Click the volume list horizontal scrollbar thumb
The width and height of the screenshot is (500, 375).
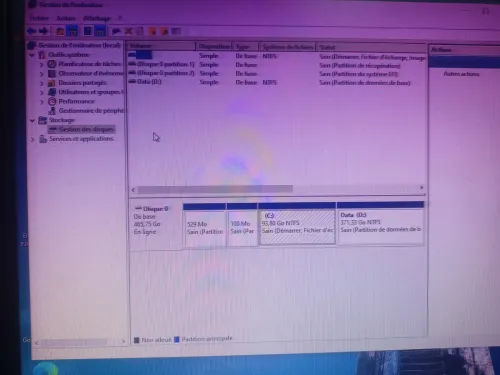[215, 189]
